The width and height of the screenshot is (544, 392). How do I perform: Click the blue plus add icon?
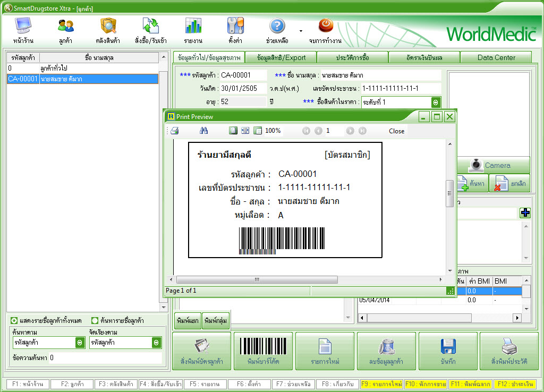click(x=525, y=212)
